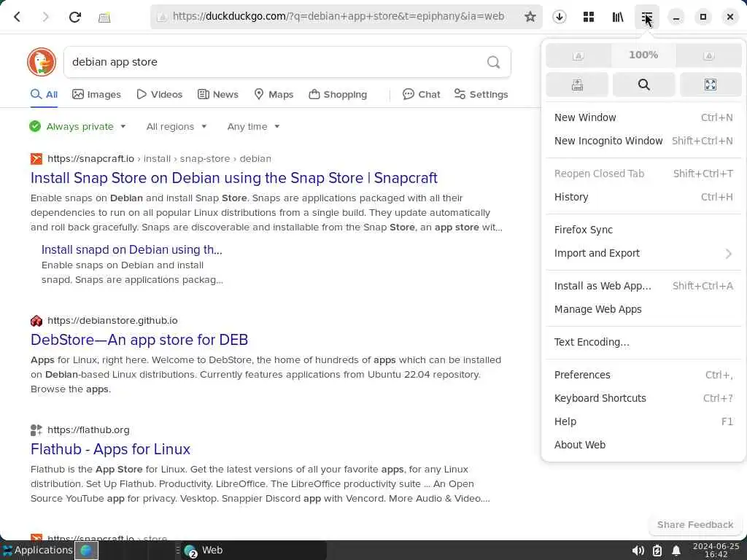Click the Share Feedback button

point(695,525)
